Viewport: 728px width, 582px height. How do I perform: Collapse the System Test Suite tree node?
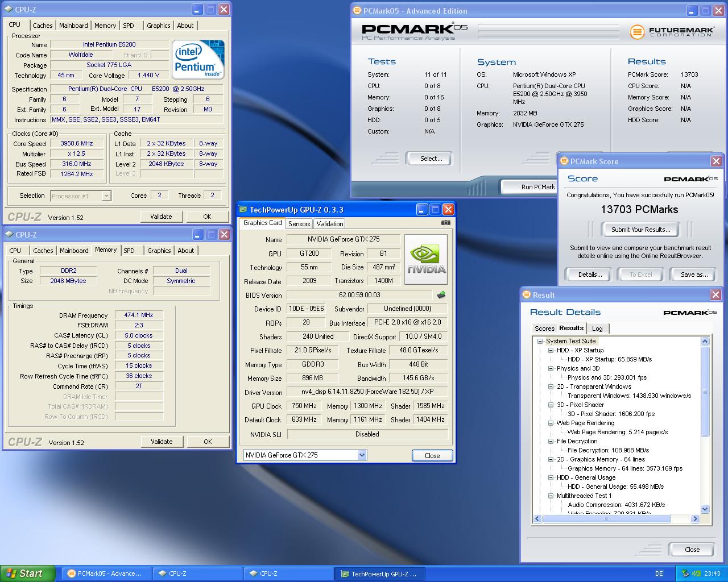[x=540, y=341]
